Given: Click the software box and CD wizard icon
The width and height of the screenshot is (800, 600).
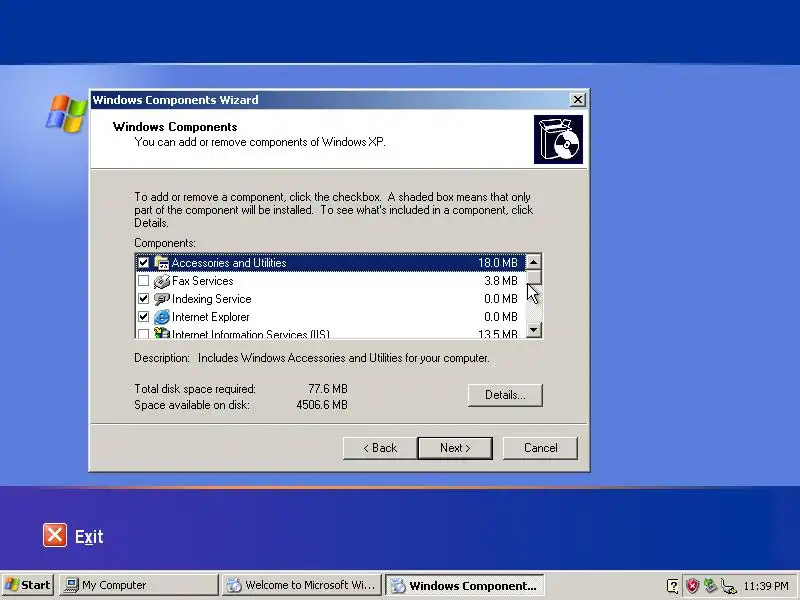Looking at the screenshot, I should click(x=558, y=139).
